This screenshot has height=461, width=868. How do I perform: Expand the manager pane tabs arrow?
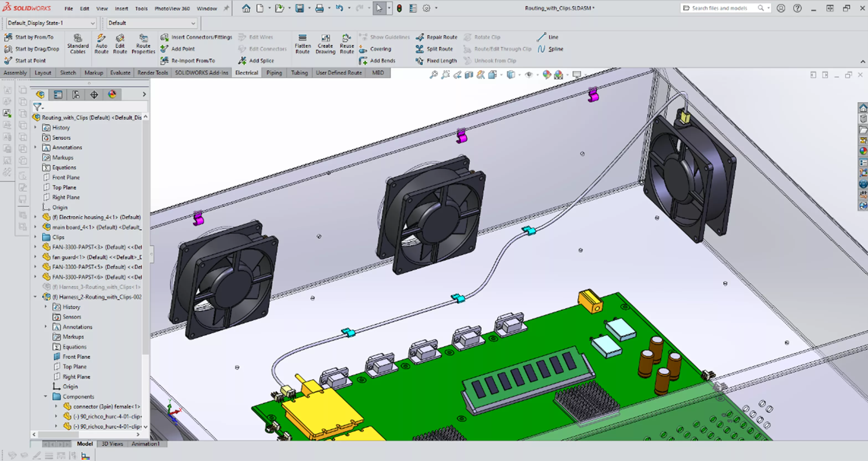coord(144,95)
